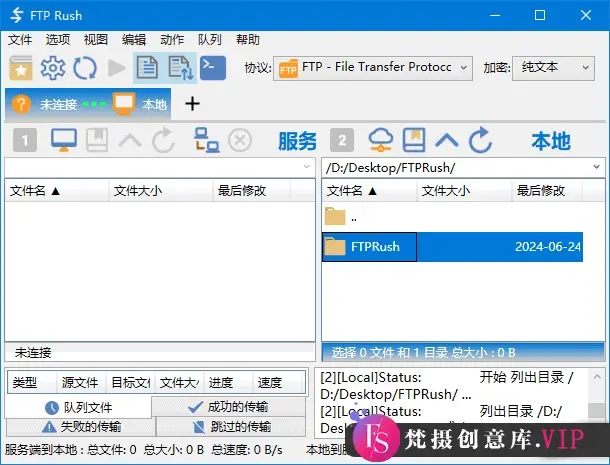Screen dimensions: 610x465
Task: Expand the left pane path dropdown arrow
Action: click(307, 167)
